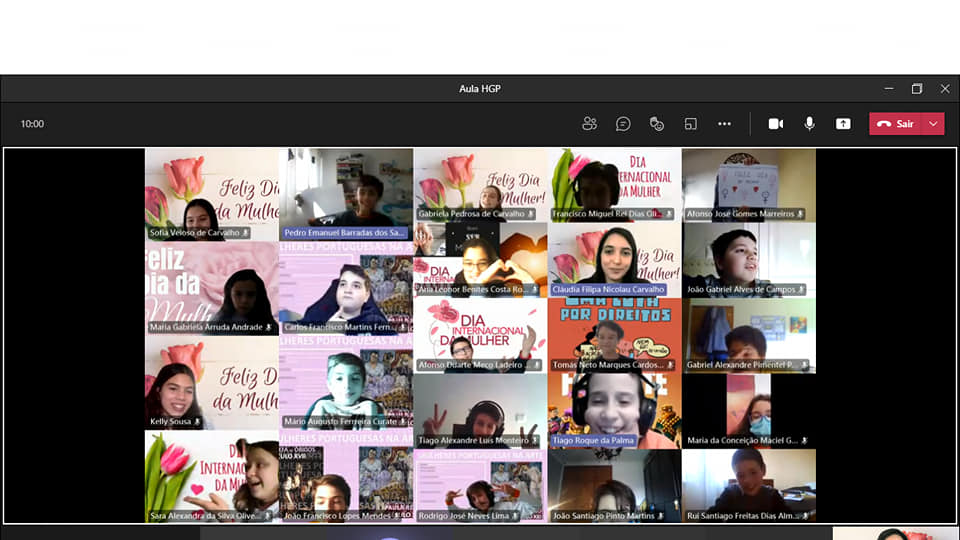This screenshot has width=960, height=540.
Task: Maximize or restore the meeting window
Action: [917, 89]
